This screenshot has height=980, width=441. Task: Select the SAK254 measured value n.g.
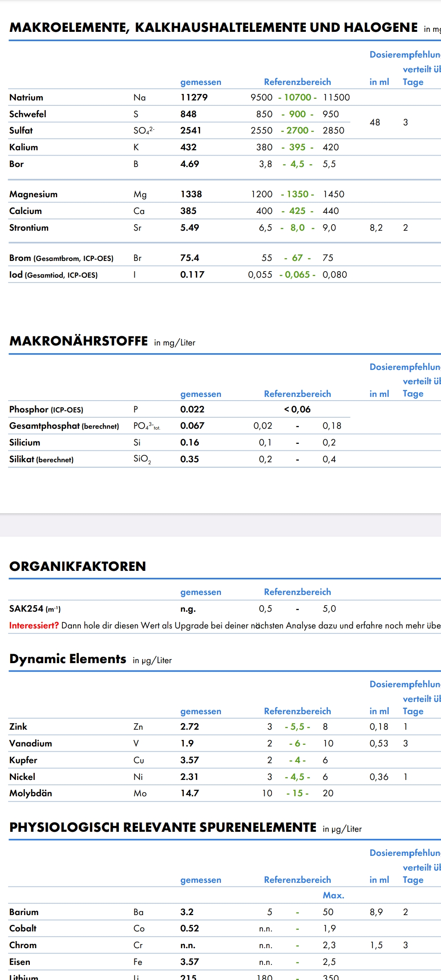point(188,609)
